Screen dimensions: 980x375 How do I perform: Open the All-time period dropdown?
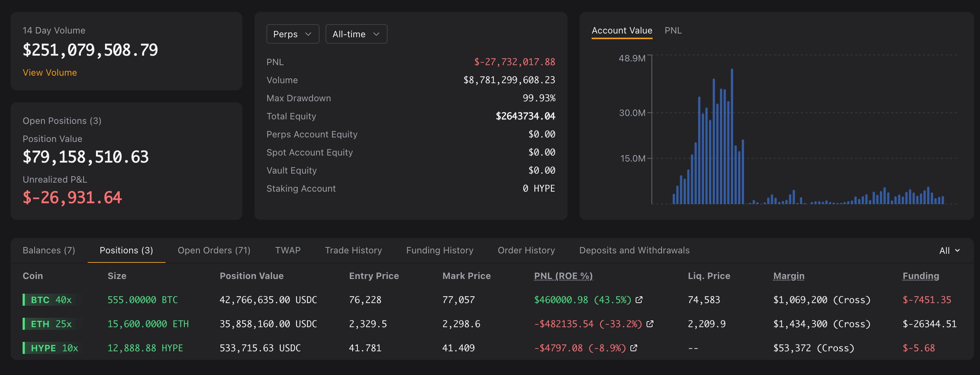pyautogui.click(x=356, y=34)
